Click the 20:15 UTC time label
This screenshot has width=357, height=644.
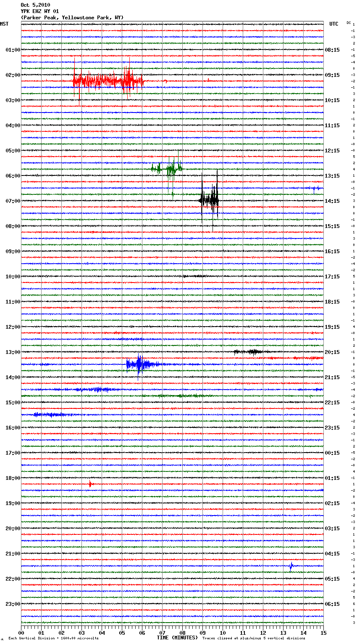pyautogui.click(x=332, y=352)
